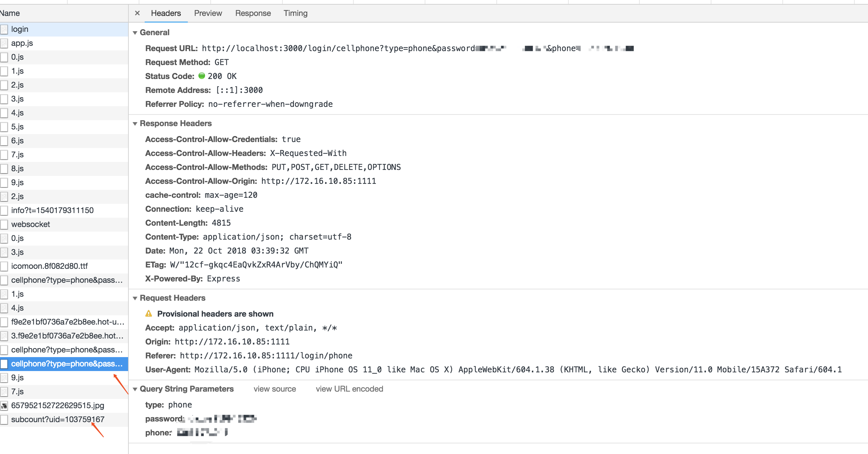Screen dimensions: 868x454
Task: Click the X-Powered-By Express value
Action: (x=223, y=279)
